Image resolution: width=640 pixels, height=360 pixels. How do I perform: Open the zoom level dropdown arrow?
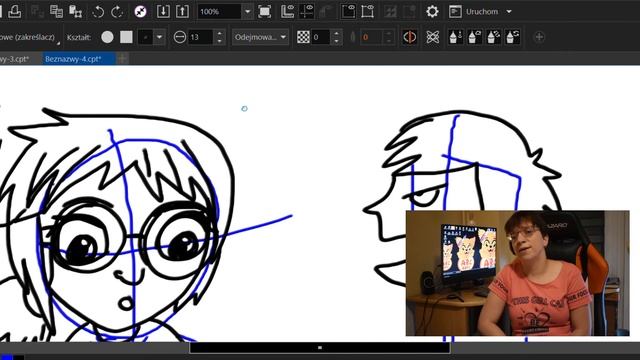pos(247,11)
